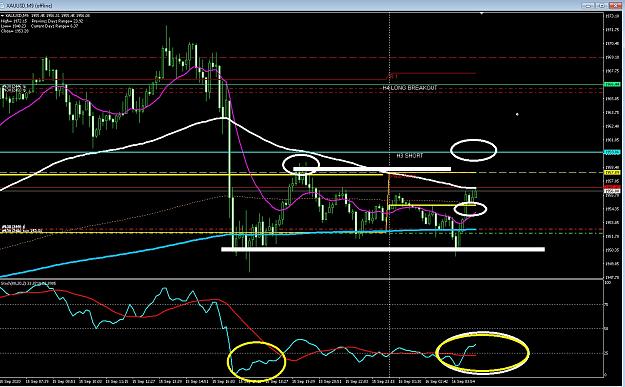Click the small arrow beside the XAUUSD,M9 chart label

(x=2, y=16)
